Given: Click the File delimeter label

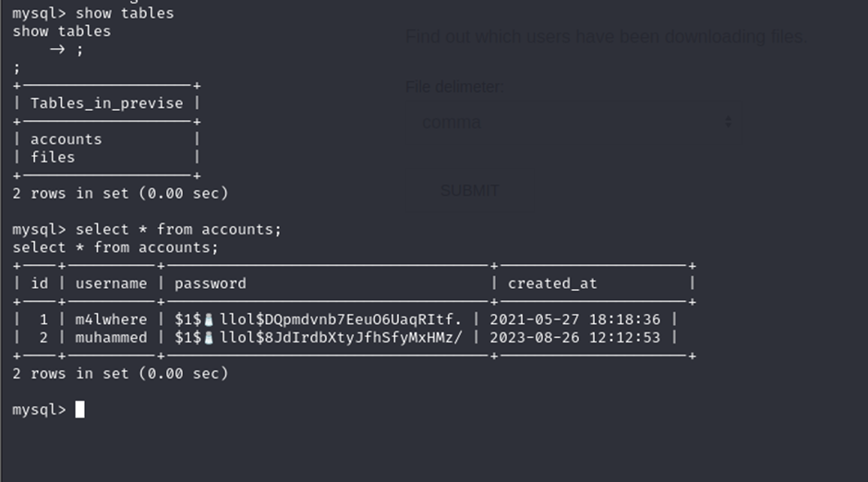Looking at the screenshot, I should 455,87.
